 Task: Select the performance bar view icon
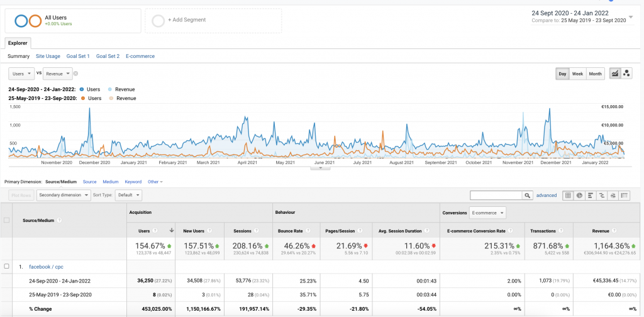click(x=591, y=196)
